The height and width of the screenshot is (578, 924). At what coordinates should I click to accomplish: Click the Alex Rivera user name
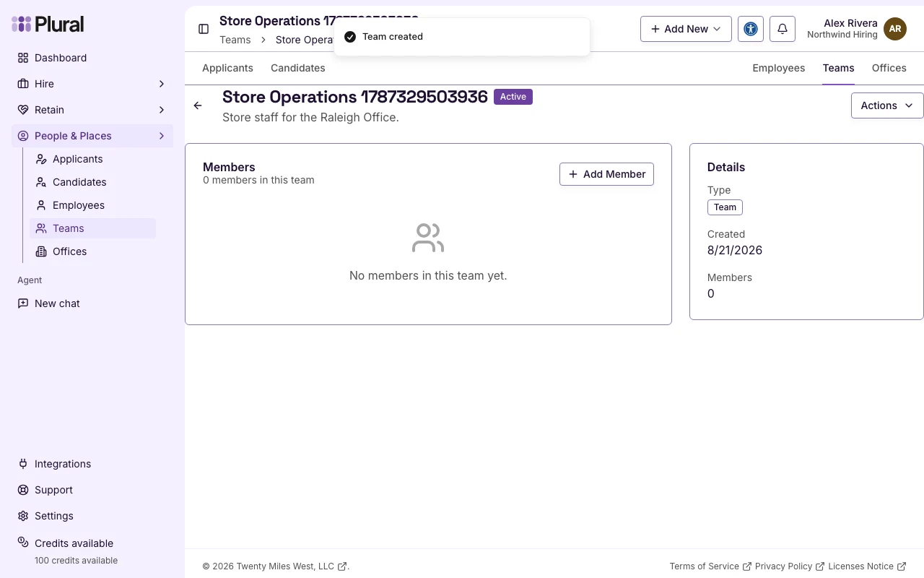[850, 23]
